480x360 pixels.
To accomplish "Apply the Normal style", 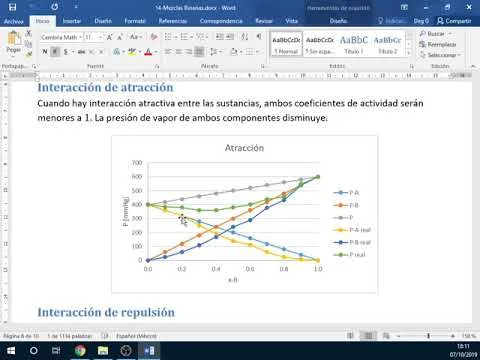I will [x=286, y=44].
